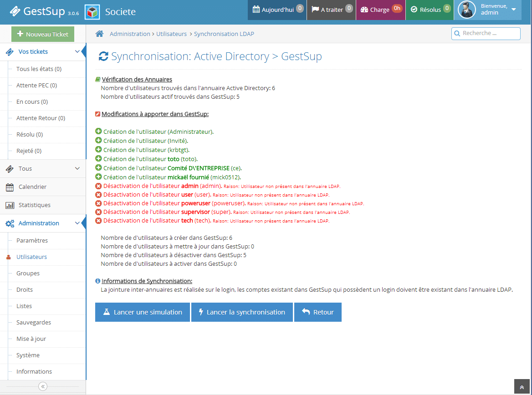Open A traiter tickets counter
532x395 pixels.
click(x=331, y=10)
